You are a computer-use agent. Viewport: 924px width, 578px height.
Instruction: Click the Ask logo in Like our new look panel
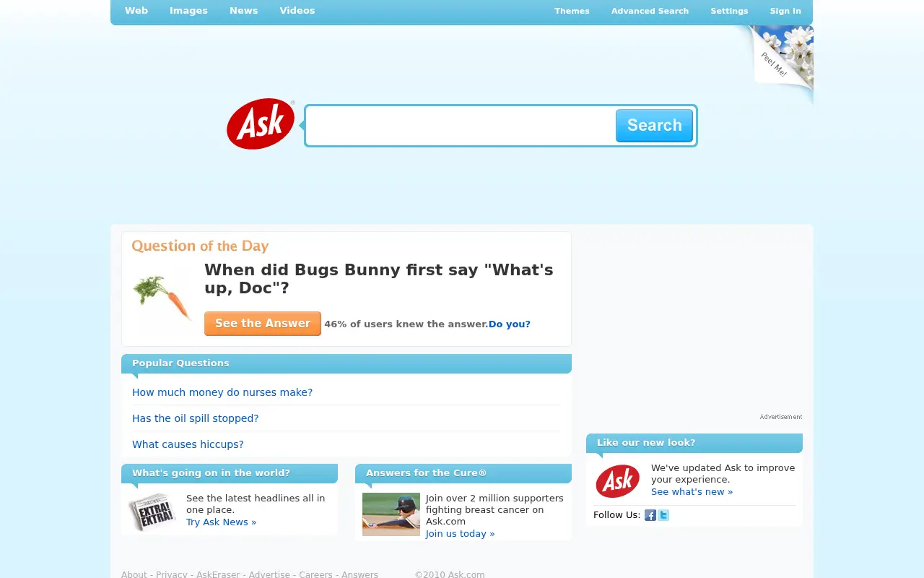click(617, 481)
